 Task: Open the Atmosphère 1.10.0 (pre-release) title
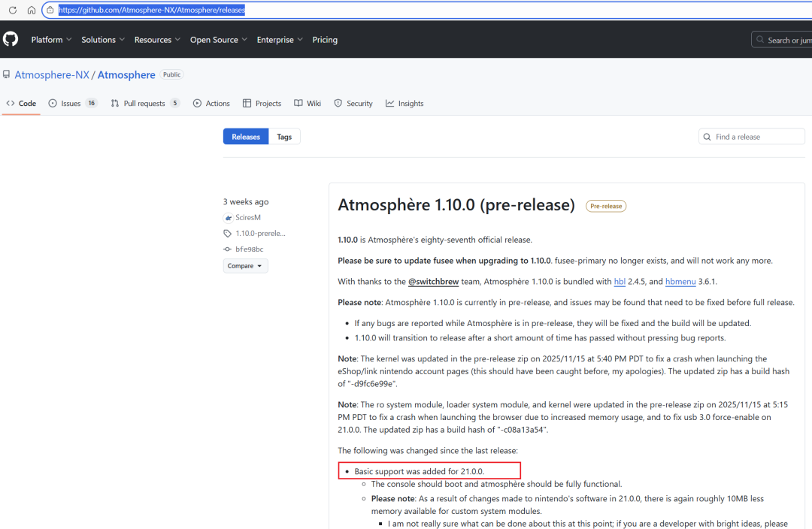coord(456,205)
